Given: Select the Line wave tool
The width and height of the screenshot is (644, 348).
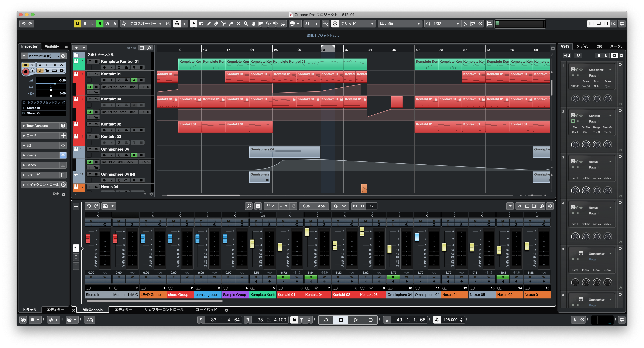Looking at the screenshot, I should point(268,24).
